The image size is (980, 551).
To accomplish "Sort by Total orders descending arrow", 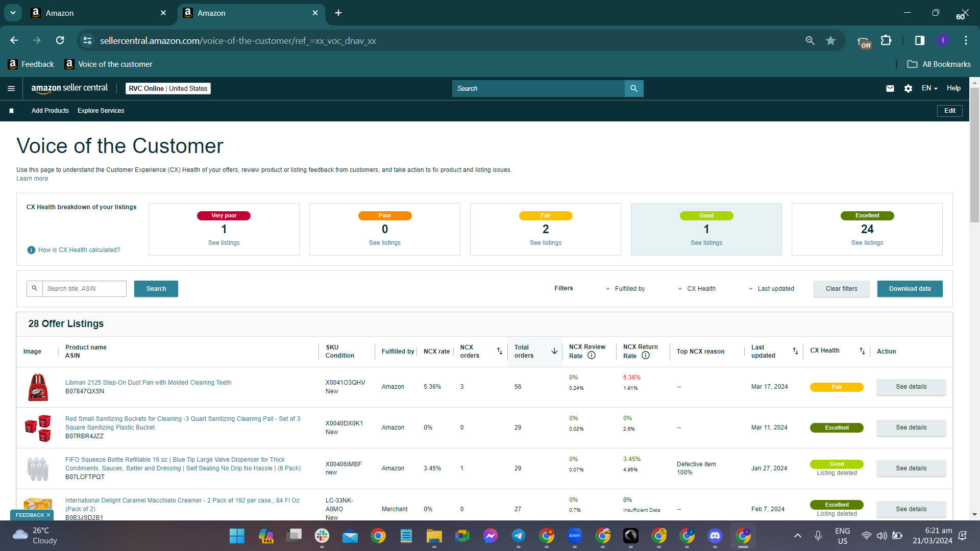I will [554, 351].
